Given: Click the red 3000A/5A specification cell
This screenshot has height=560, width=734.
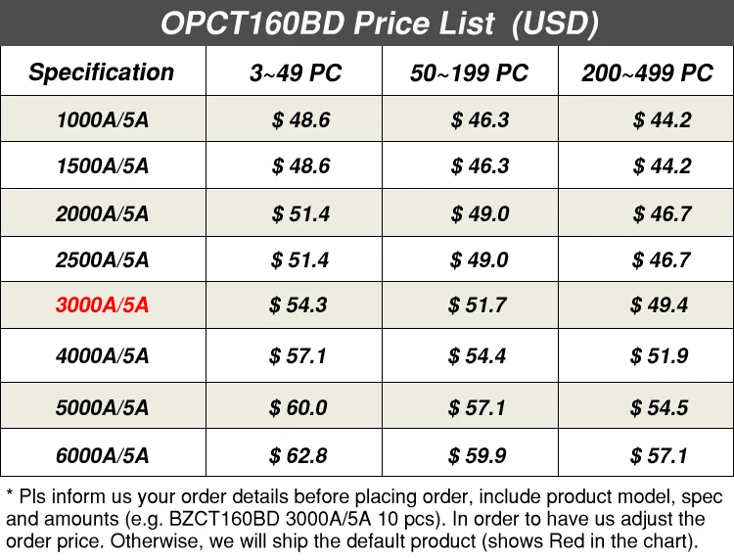Looking at the screenshot, I should pyautogui.click(x=103, y=305).
